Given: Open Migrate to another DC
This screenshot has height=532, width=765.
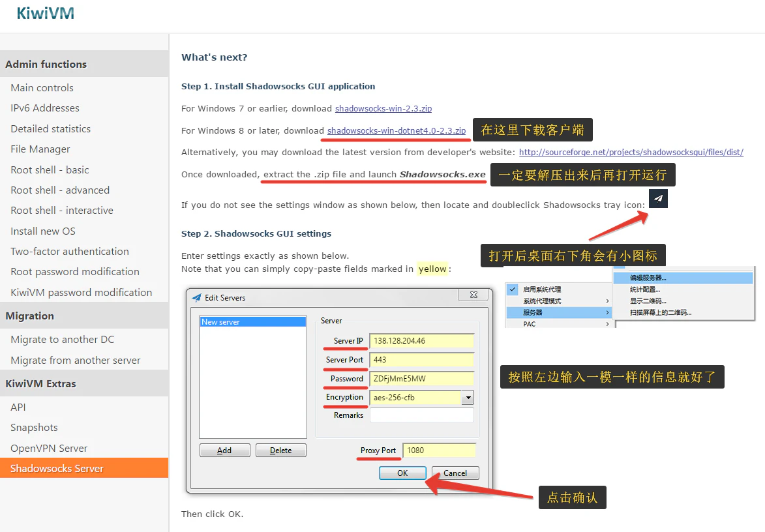Looking at the screenshot, I should [63, 340].
